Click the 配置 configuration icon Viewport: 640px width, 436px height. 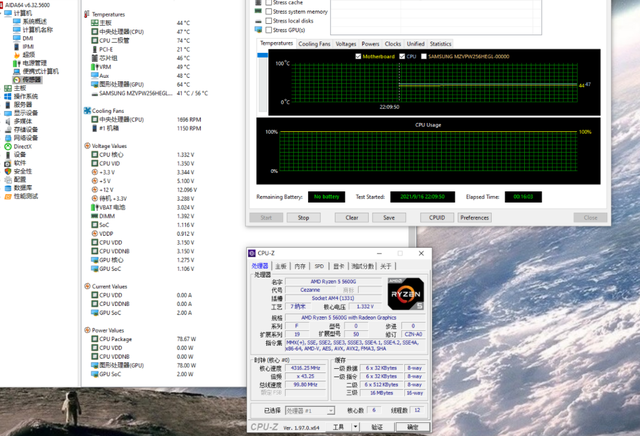(x=8, y=180)
